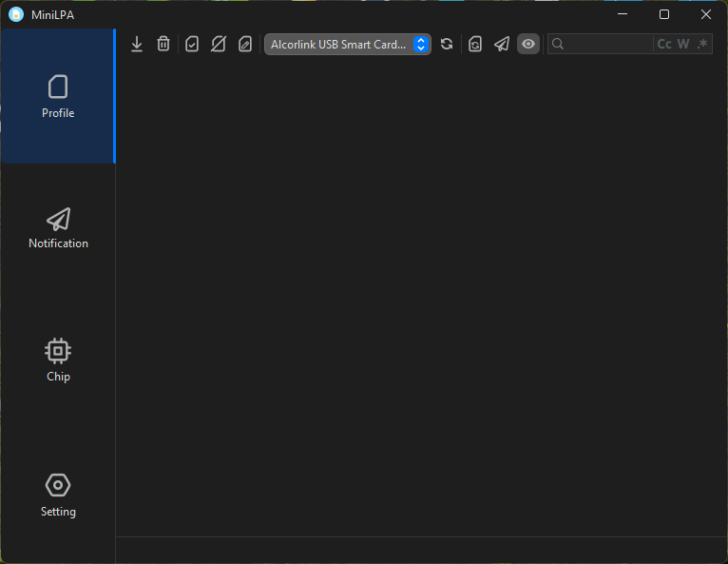Toggle regex (.*) search option
Screen dimensions: 728x564
click(x=702, y=44)
